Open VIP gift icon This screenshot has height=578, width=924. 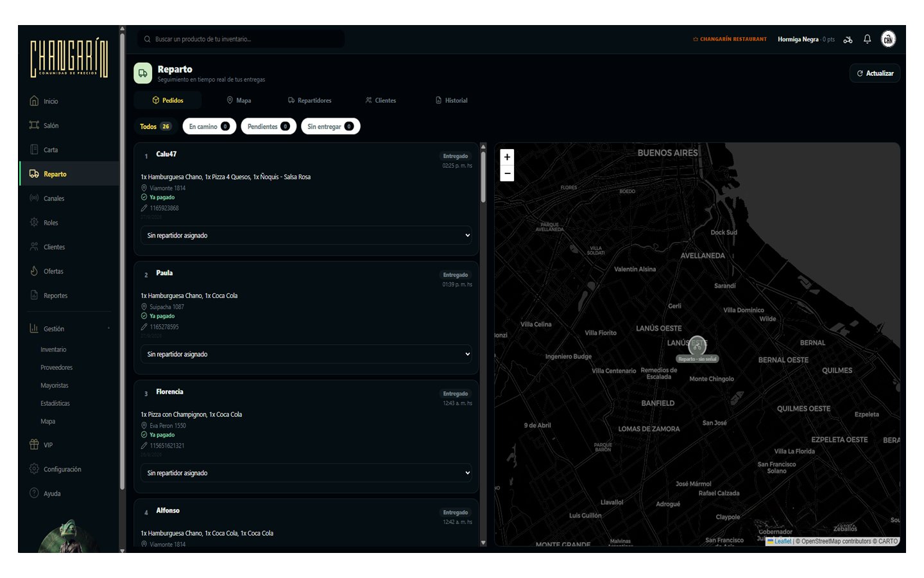(x=34, y=444)
